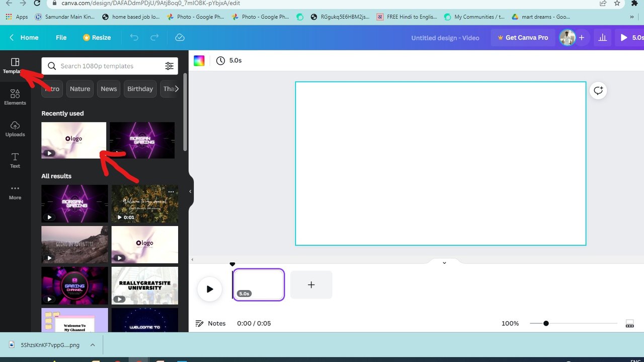
Task: Click the side panel vertical scrollbar
Action: click(185, 112)
